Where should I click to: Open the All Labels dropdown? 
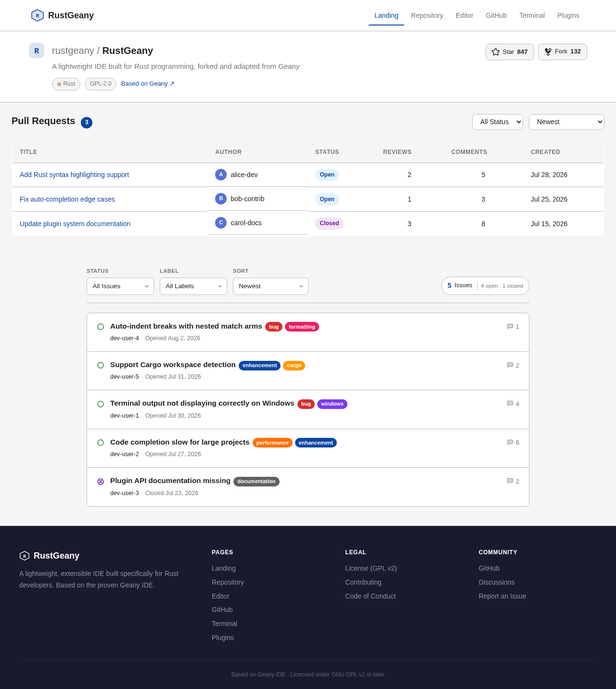point(193,286)
